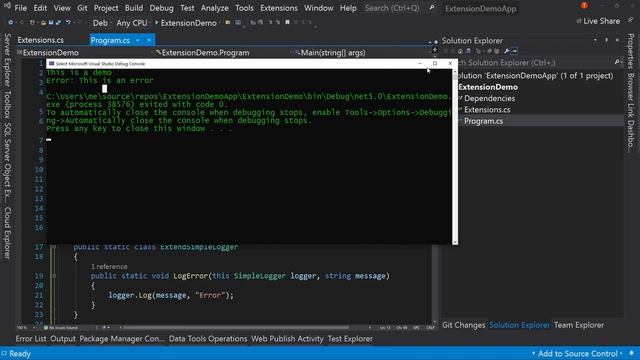Close the Program.cs editor tab

pos(149,40)
